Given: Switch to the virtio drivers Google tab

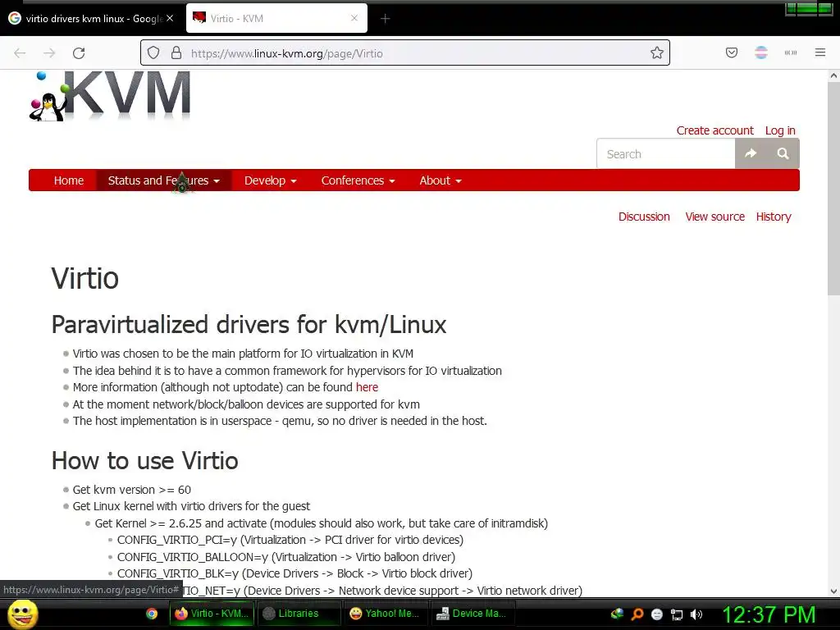Looking at the screenshot, I should (91, 18).
